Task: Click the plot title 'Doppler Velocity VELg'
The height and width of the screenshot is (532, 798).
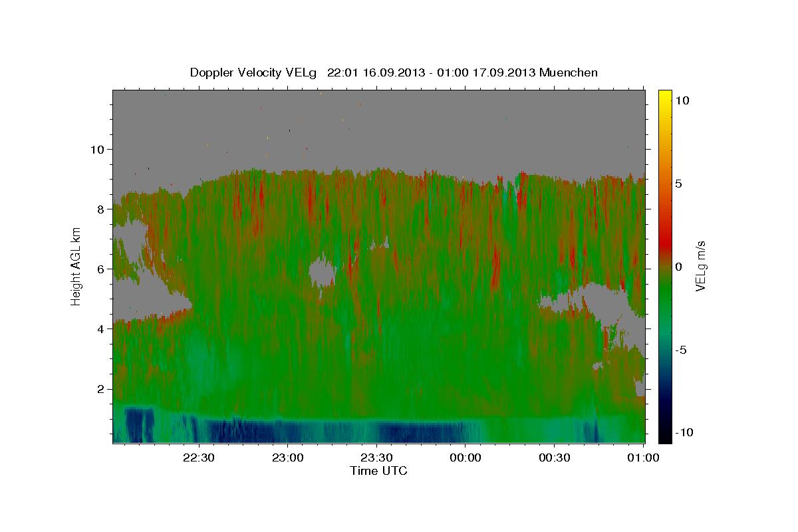Action: pyautogui.click(x=254, y=72)
